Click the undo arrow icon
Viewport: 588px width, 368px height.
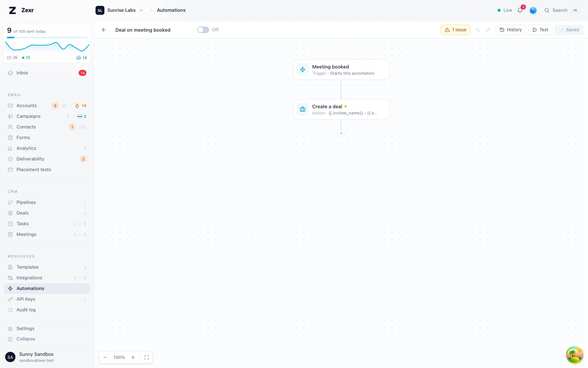coord(478,30)
